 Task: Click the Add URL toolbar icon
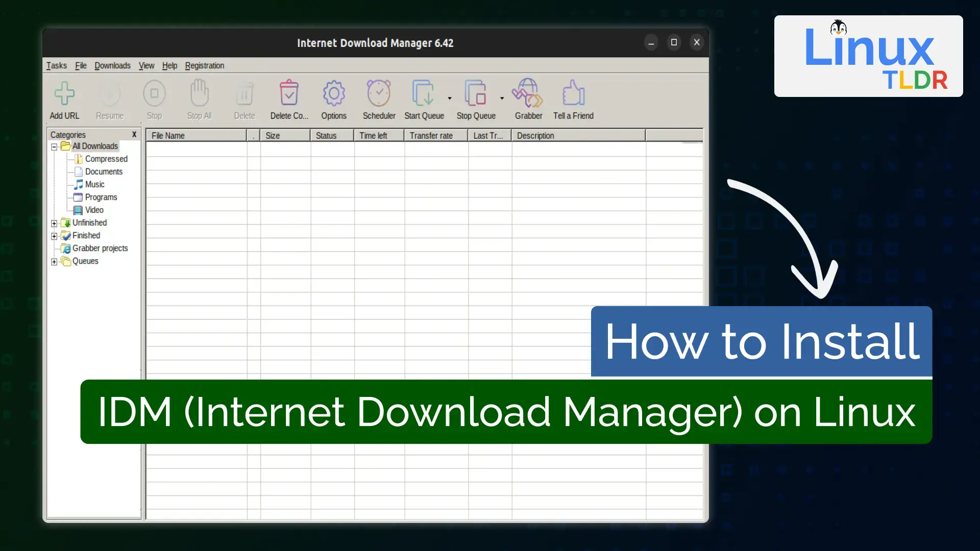64,93
